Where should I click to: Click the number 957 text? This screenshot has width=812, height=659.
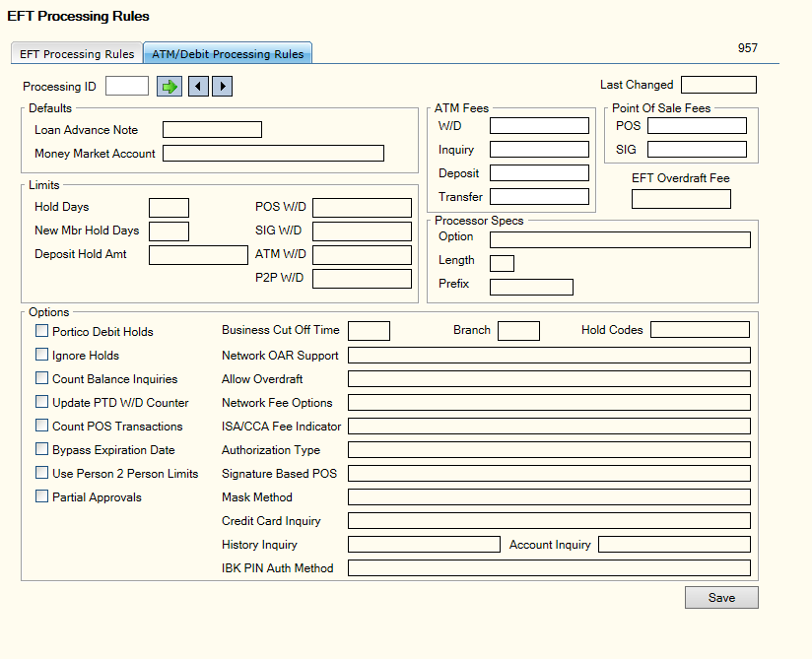pos(747,48)
